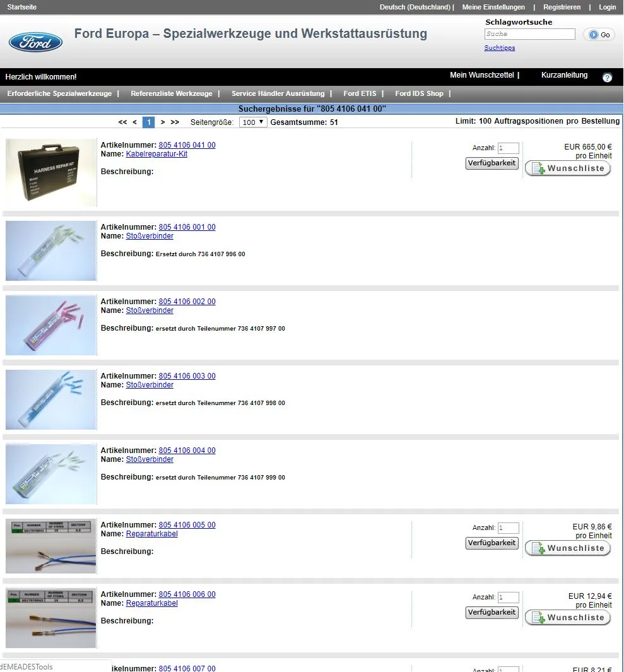Open Erforderliche Spezialwerkzeuge menu

click(59, 93)
